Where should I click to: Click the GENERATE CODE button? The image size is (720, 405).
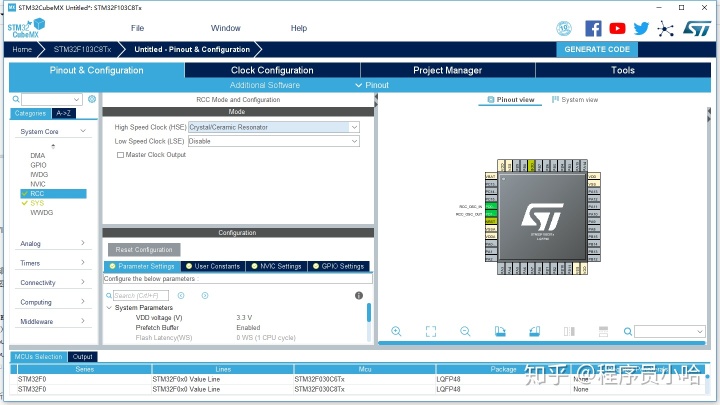pyautogui.click(x=597, y=49)
